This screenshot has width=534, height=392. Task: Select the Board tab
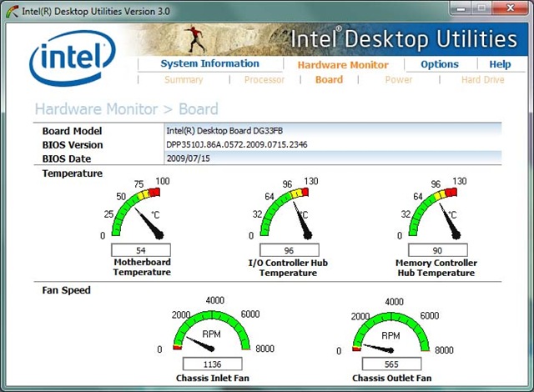pyautogui.click(x=329, y=80)
